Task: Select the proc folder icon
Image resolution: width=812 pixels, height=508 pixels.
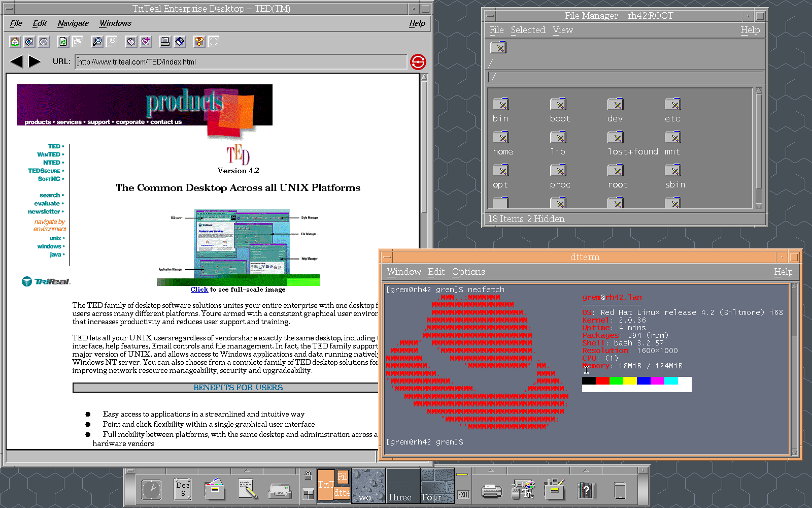Action: [x=558, y=171]
